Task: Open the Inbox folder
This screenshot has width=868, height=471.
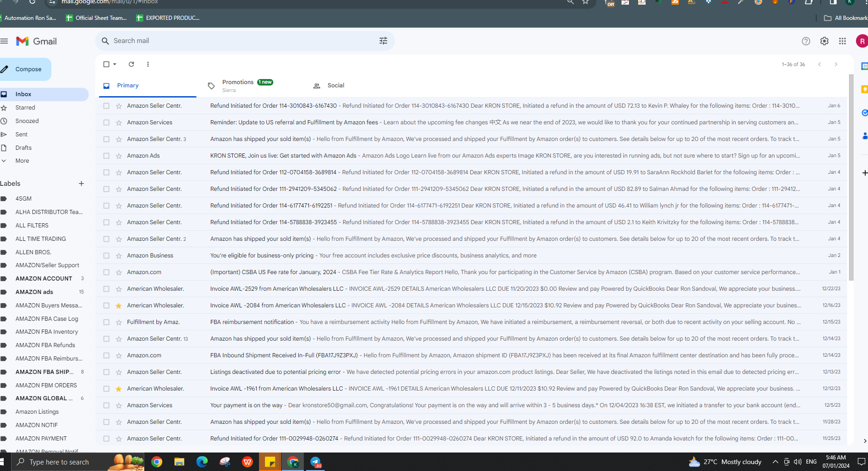Action: 44,94
